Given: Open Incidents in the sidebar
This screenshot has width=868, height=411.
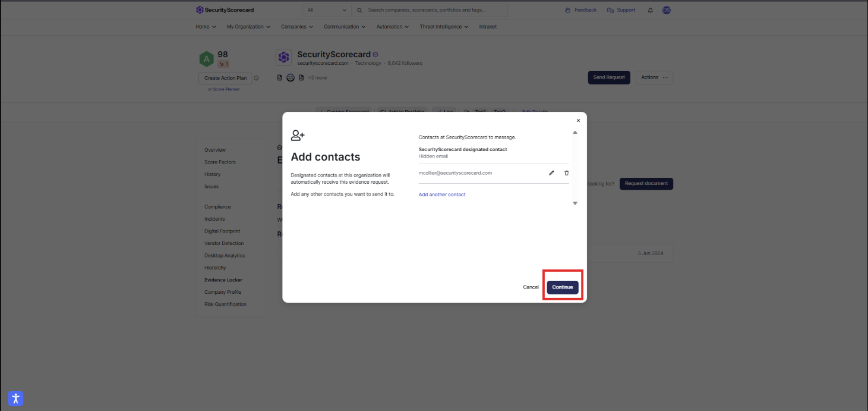Looking at the screenshot, I should point(214,219).
